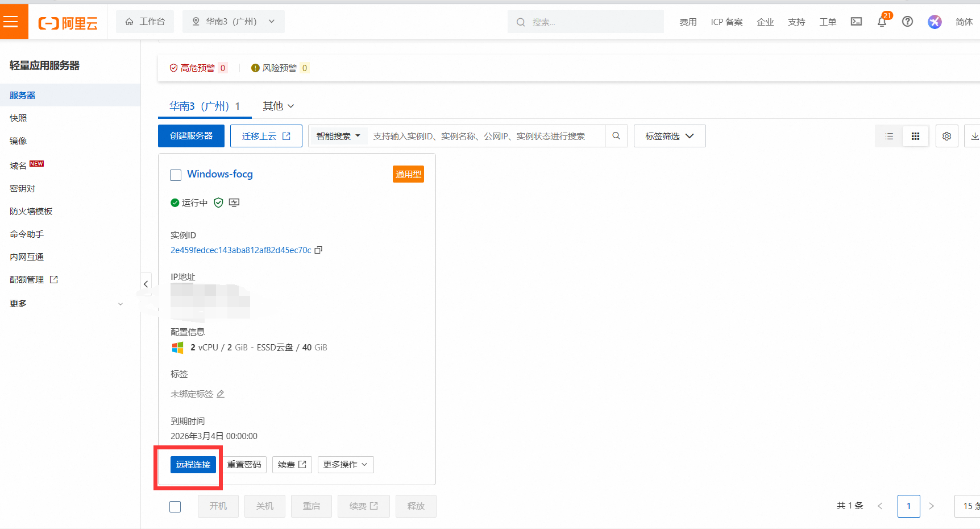Click the 重置密码 button
The width and height of the screenshot is (980, 529).
[244, 465]
